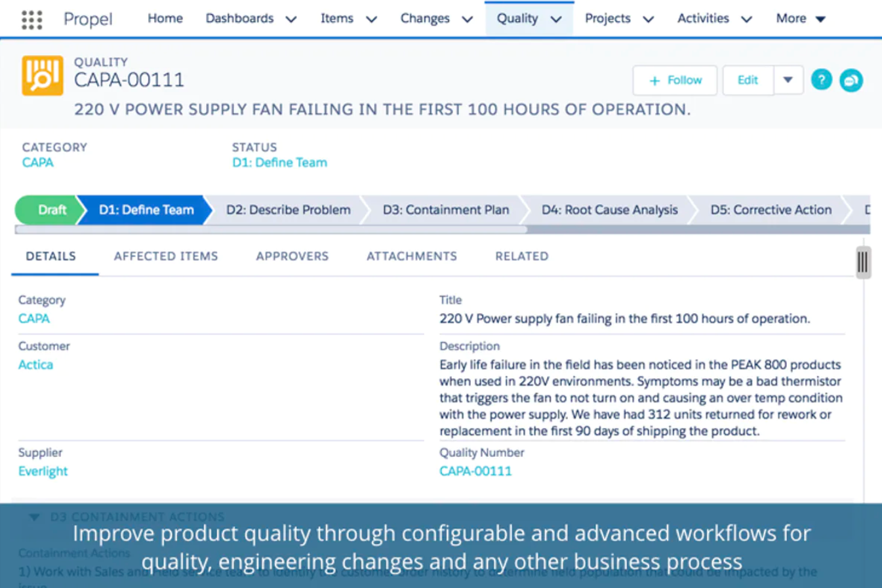This screenshot has width=882, height=588.
Task: Expand the Dashboards chevron menu
Action: tap(291, 19)
